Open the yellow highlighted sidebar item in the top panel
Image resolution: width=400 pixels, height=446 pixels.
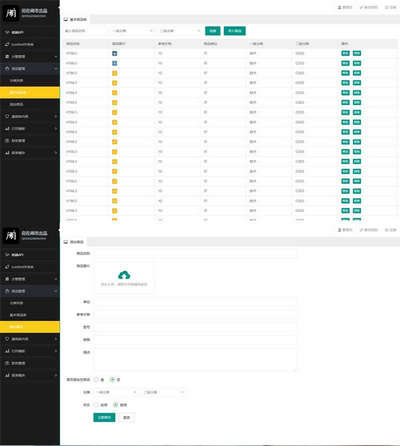tap(30, 92)
